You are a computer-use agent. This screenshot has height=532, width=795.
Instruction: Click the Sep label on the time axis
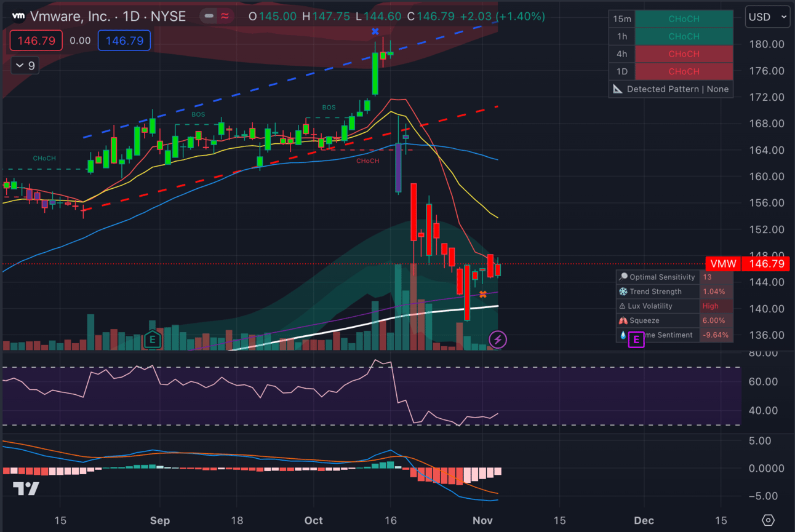tap(159, 520)
